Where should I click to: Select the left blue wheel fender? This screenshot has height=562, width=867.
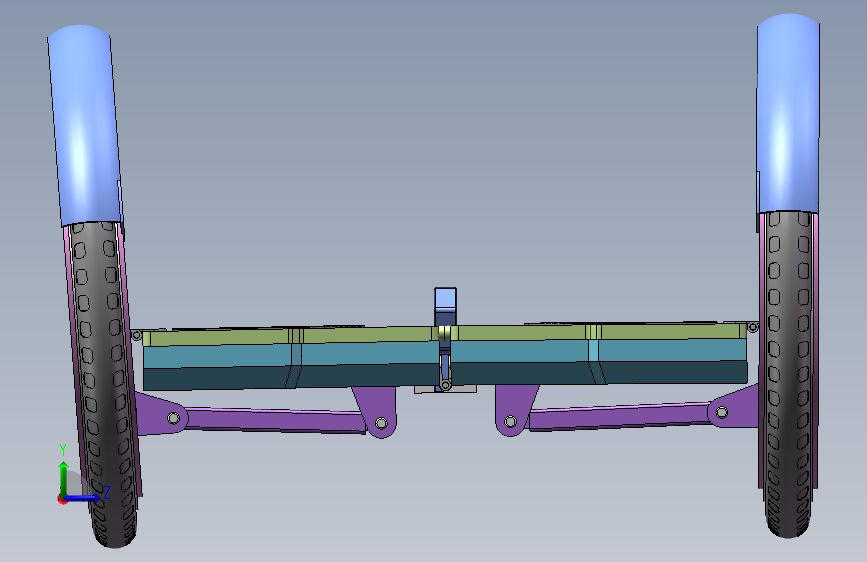[x=84, y=124]
